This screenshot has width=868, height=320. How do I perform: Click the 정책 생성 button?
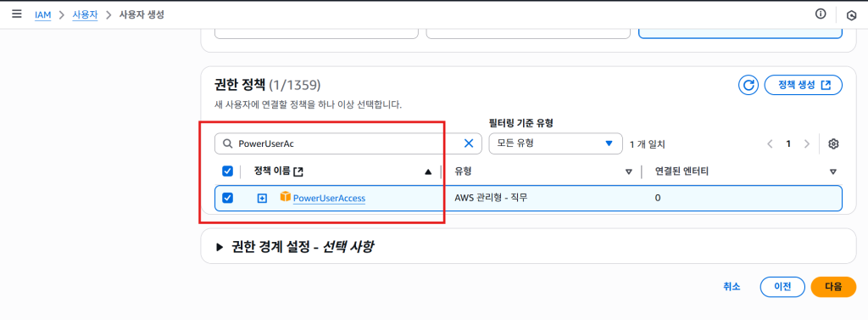pos(804,86)
